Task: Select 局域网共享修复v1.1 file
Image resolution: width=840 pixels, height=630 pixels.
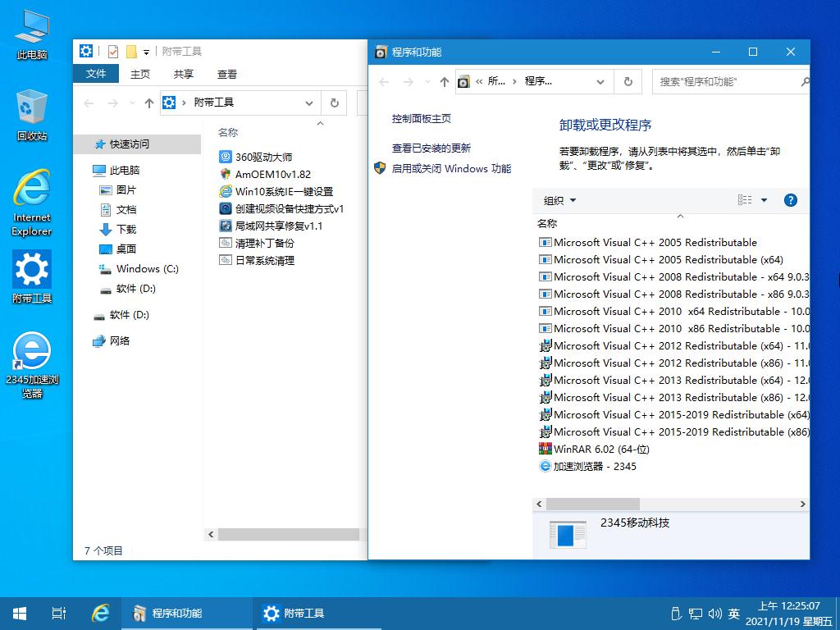Action: [x=271, y=226]
